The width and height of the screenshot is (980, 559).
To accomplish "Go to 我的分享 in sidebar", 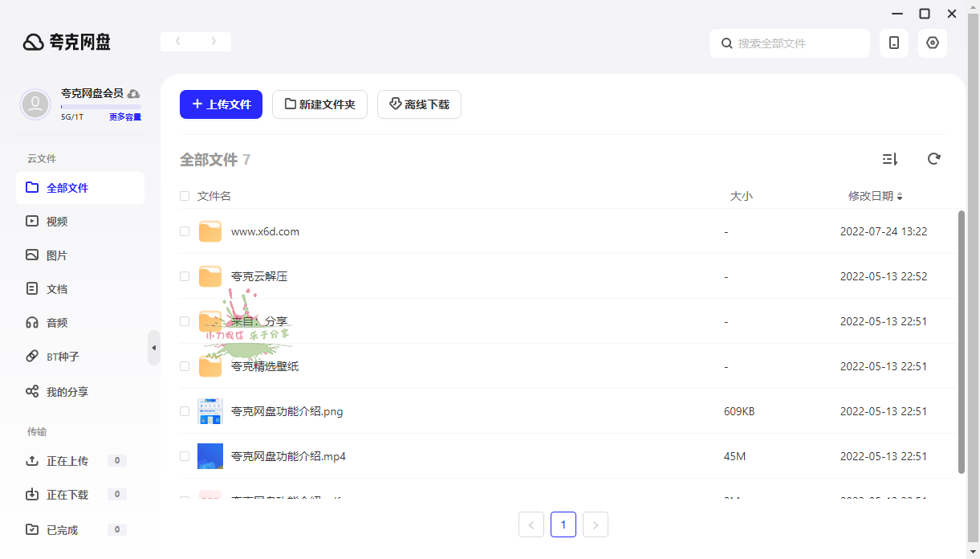I will (67, 392).
